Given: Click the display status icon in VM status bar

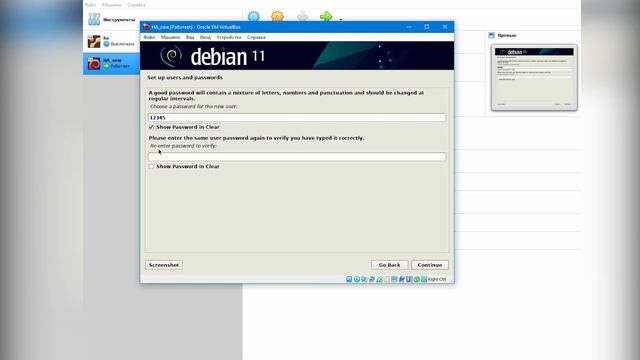Looking at the screenshot, I should [x=394, y=279].
